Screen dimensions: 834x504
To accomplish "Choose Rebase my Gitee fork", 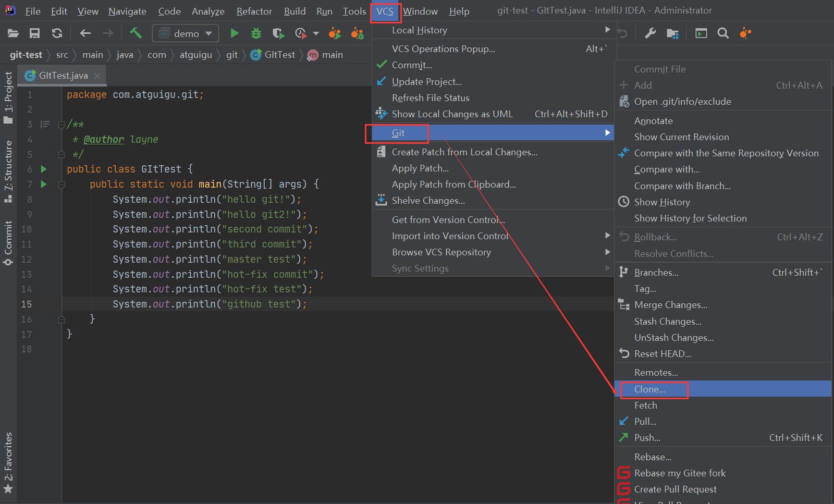I will click(723, 473).
